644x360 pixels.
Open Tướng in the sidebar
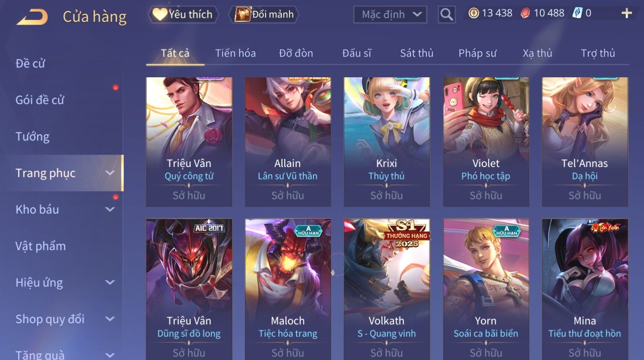(x=32, y=137)
